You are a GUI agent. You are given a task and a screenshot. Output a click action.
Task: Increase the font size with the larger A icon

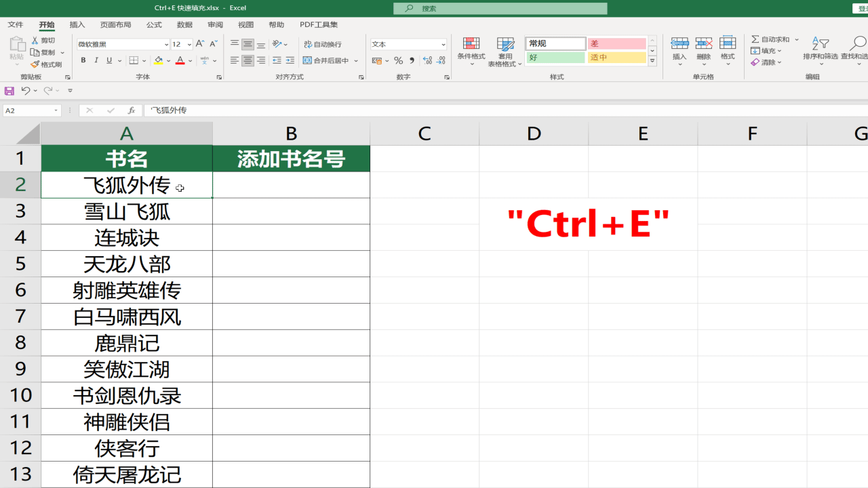coord(200,44)
